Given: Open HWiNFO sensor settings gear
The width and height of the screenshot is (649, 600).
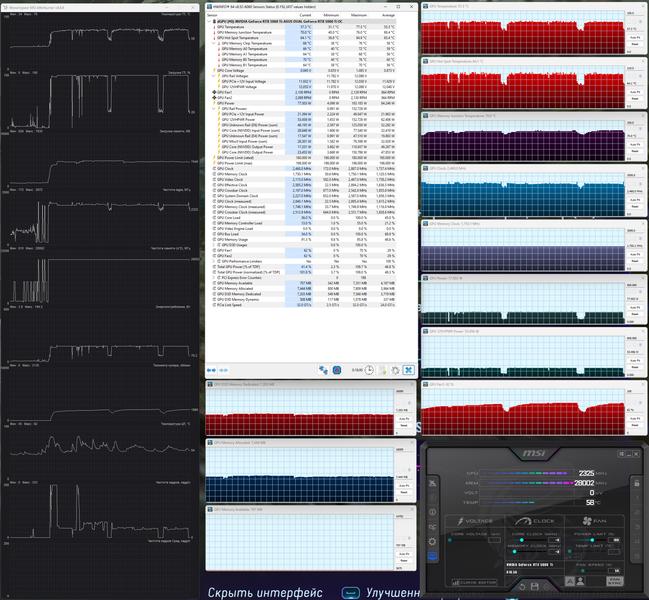Looking at the screenshot, I should 395,370.
